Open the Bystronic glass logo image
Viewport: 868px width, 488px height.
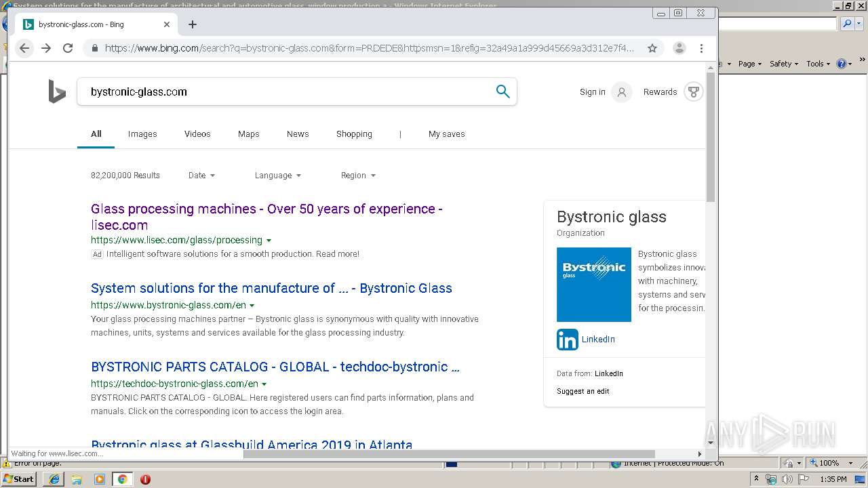coord(594,285)
